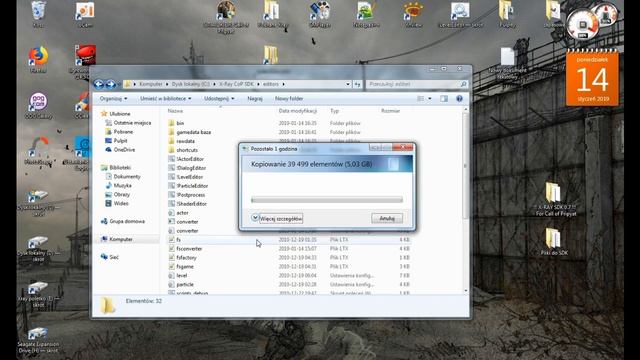Viewport: 640px width, 360px height.
Task: Select Wideo library in navigation pane
Action: point(117,203)
